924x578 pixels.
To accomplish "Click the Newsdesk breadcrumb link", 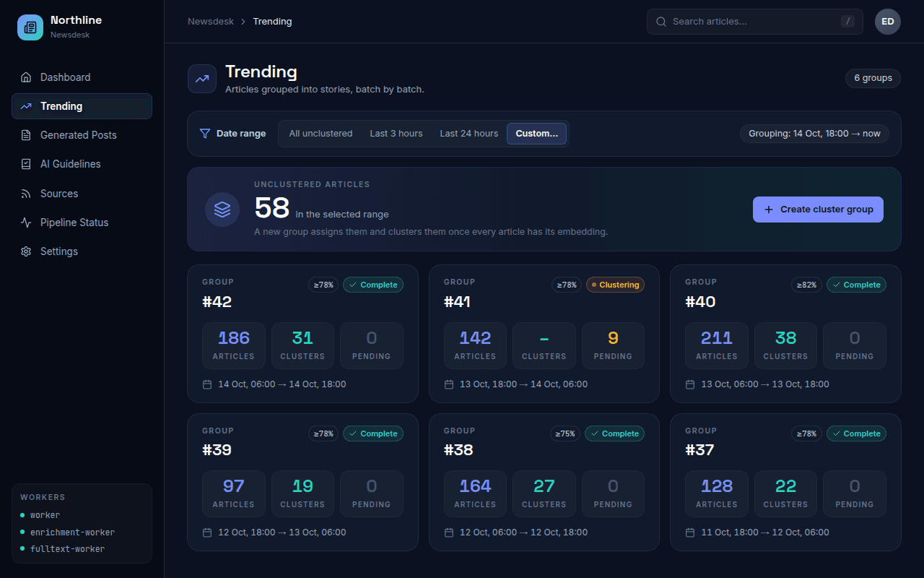I will coord(211,22).
